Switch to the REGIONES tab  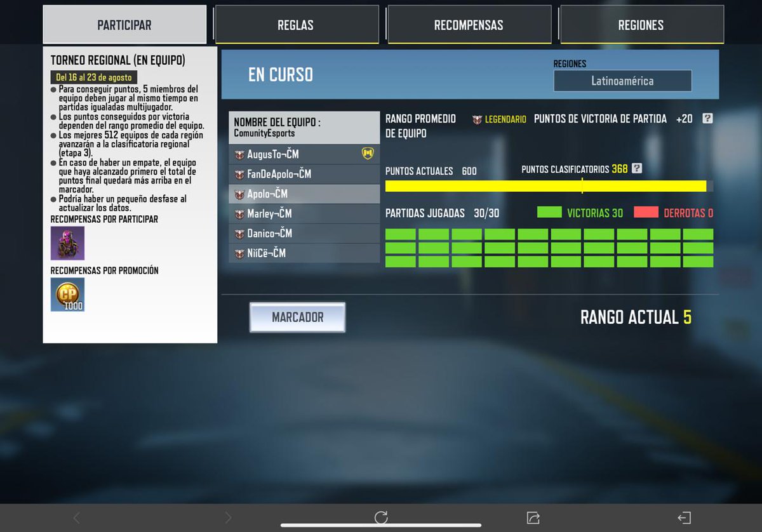641,25
